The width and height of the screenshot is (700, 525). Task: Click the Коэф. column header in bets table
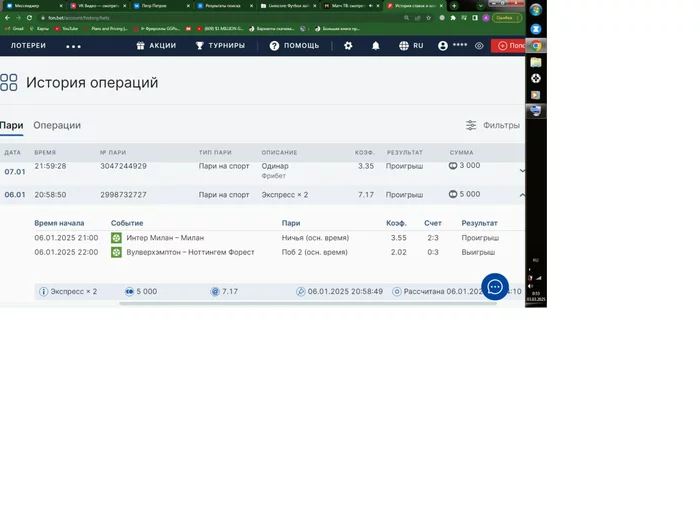point(364,153)
